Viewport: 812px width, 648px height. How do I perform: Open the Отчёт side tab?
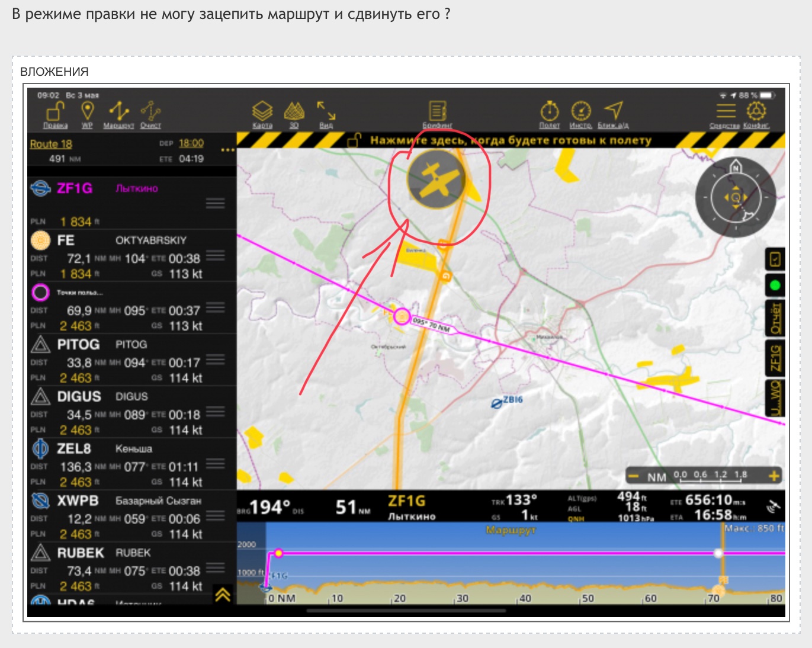click(775, 318)
